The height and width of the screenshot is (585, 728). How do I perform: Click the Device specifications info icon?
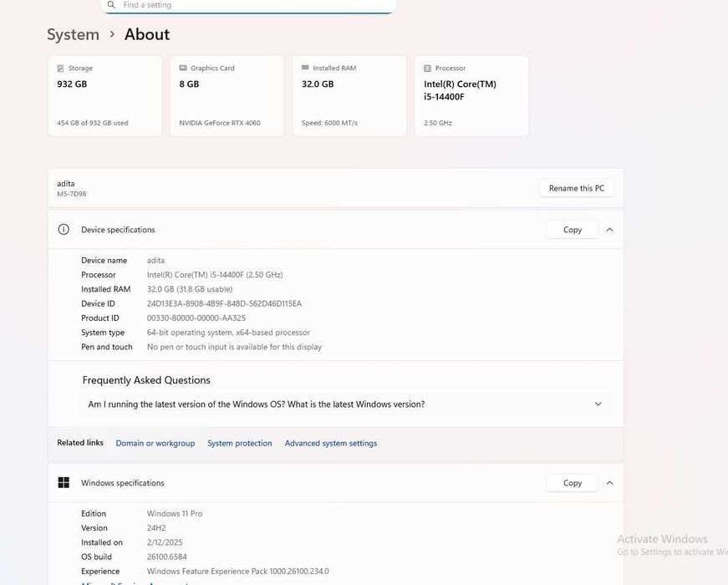pos(64,230)
